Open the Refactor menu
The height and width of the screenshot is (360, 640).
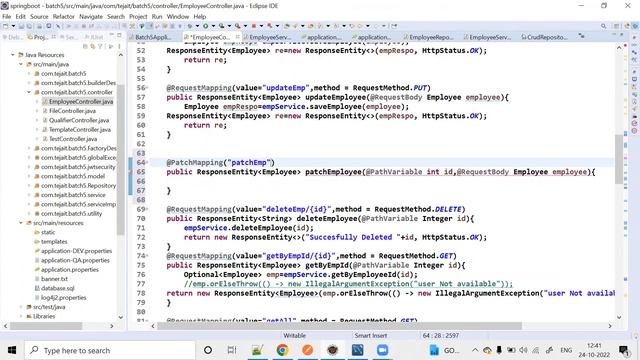(64, 16)
